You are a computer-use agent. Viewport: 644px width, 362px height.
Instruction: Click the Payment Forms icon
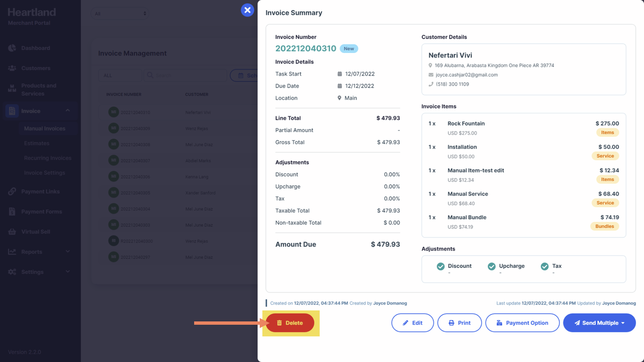(12, 212)
